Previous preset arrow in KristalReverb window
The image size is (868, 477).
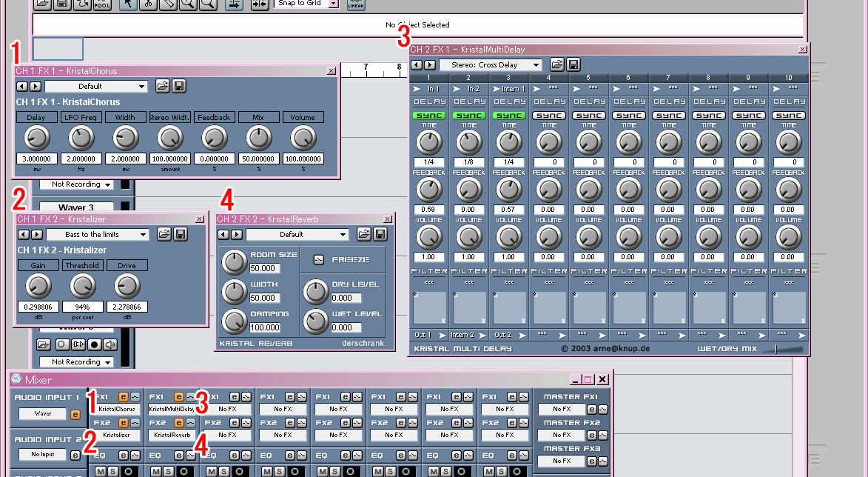[x=223, y=234]
